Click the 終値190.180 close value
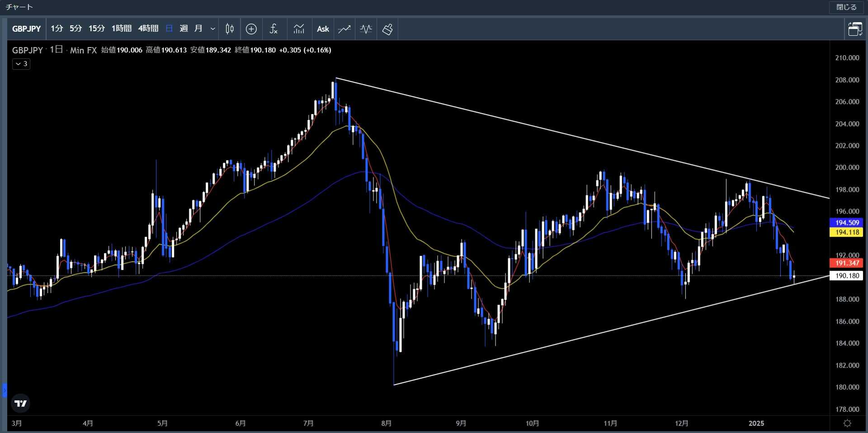The width and height of the screenshot is (868, 433). tap(255, 50)
